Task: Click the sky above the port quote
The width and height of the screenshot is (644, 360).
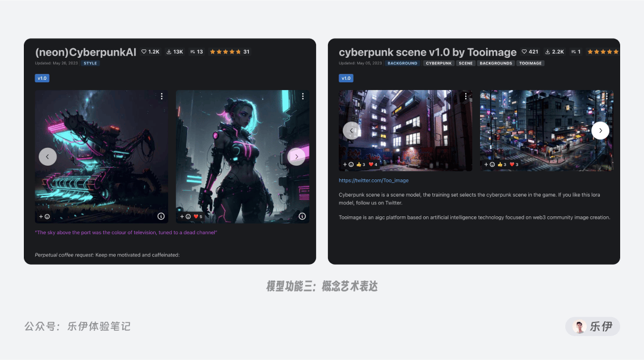Action: [126, 232]
